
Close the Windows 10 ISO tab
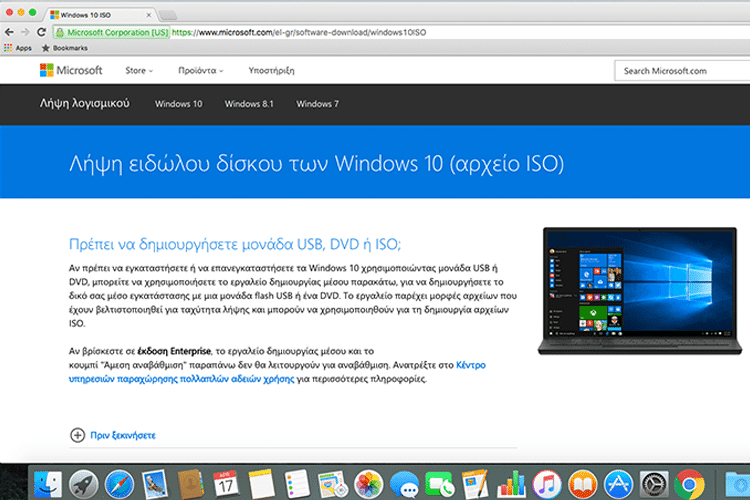point(149,15)
